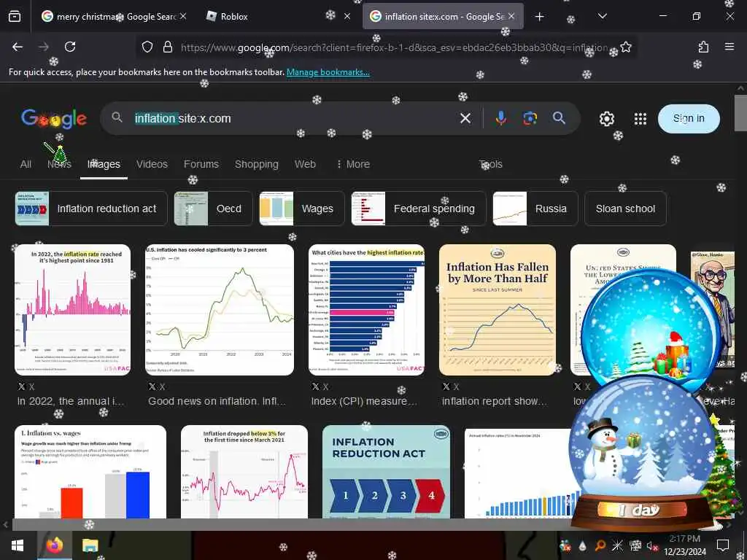Select the All search results tab
The image size is (747, 560).
[26, 164]
